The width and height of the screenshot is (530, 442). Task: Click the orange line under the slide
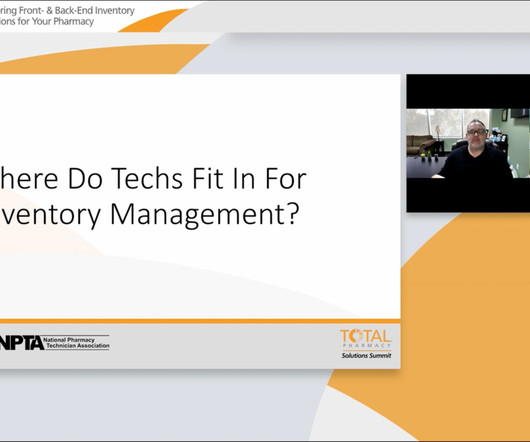click(200, 321)
